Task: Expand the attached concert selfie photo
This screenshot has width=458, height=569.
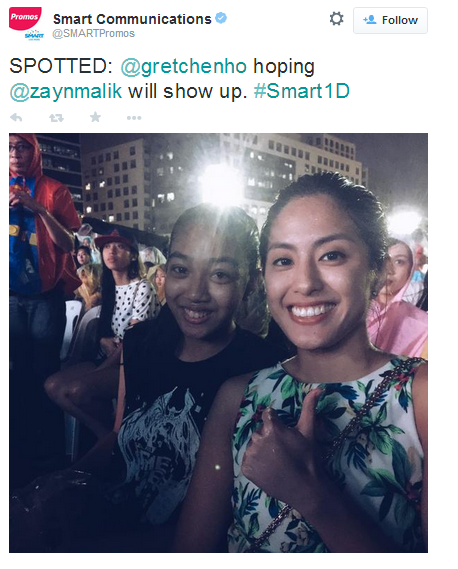Action: (x=218, y=343)
